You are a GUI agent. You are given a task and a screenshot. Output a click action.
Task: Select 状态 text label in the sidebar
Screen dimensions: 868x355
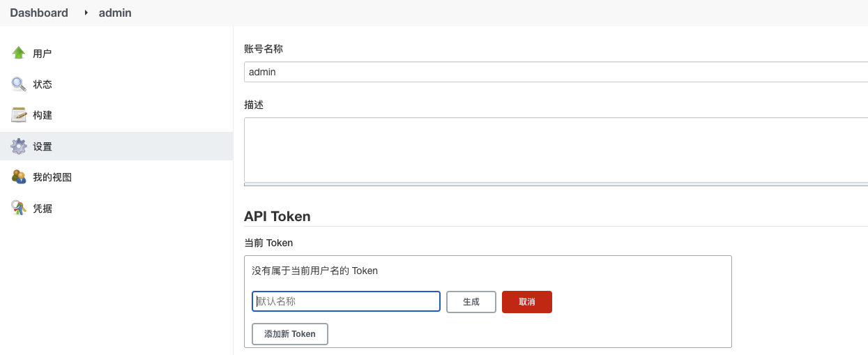[x=43, y=84]
